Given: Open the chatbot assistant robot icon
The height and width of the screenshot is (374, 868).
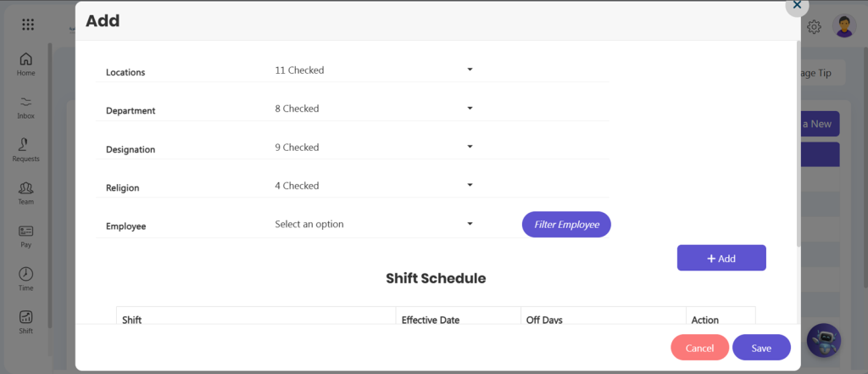Looking at the screenshot, I should coord(824,340).
